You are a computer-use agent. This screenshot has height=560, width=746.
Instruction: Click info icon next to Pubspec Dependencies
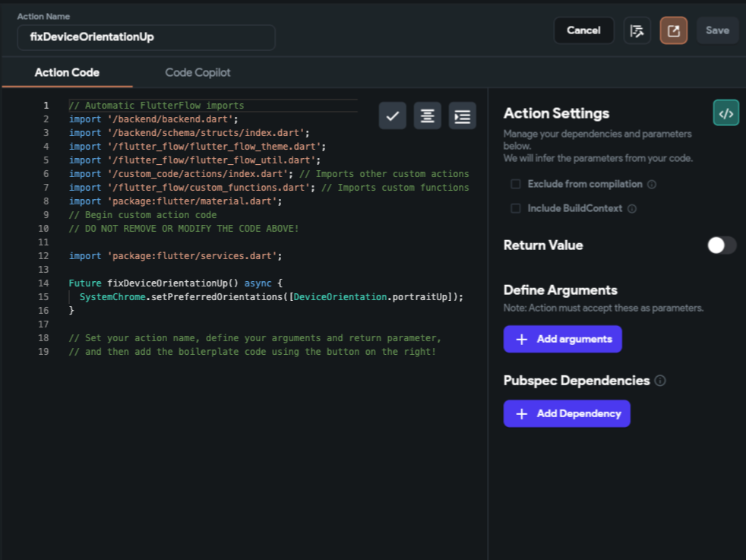[660, 381]
